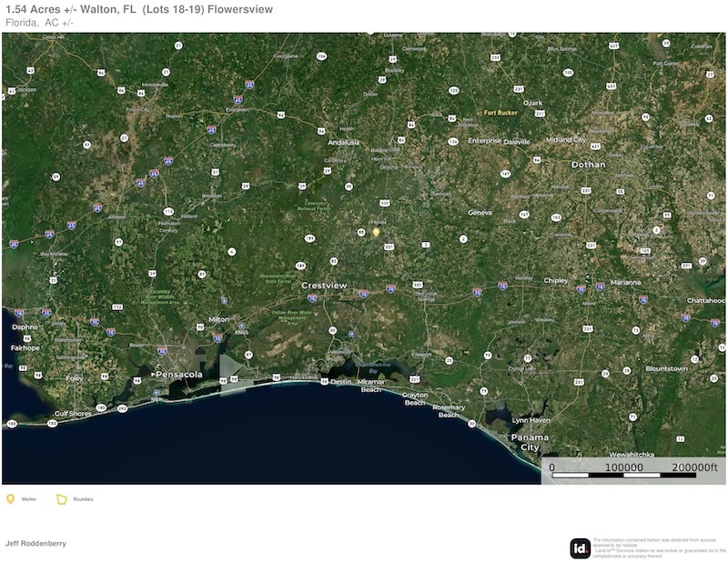The image size is (728, 562).
Task: Click the Marker pin icon in the legend
Action: (x=11, y=498)
